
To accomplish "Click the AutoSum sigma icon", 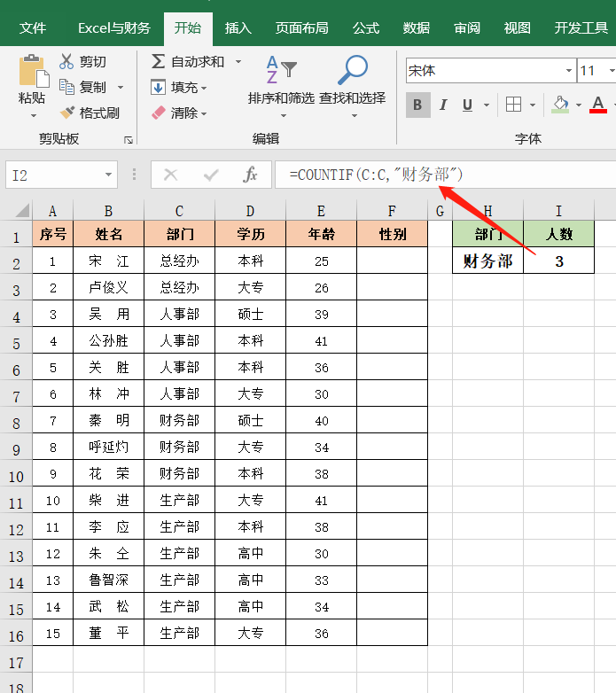I will 158,62.
